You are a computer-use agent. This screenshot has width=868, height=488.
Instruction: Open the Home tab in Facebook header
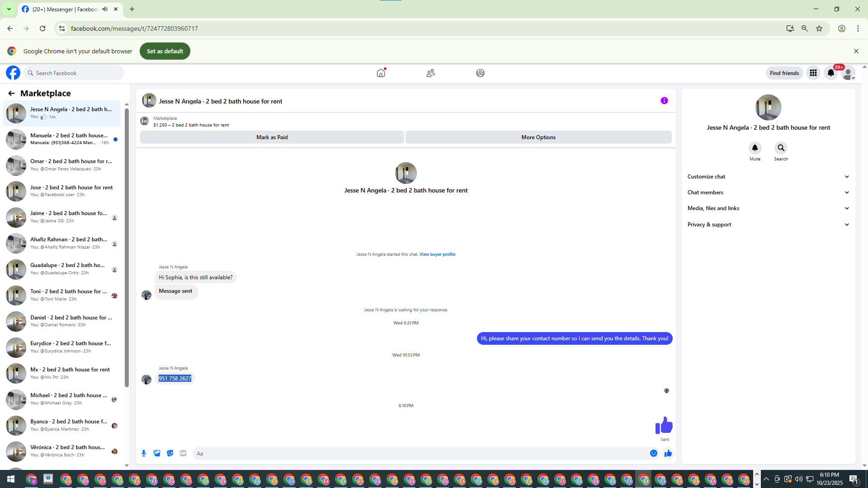(x=381, y=73)
